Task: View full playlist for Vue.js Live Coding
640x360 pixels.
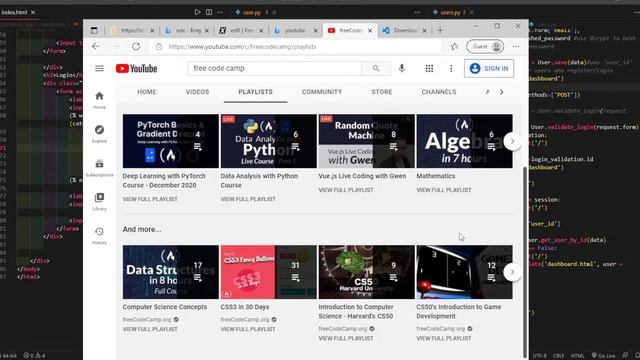Action: pyautogui.click(x=346, y=190)
